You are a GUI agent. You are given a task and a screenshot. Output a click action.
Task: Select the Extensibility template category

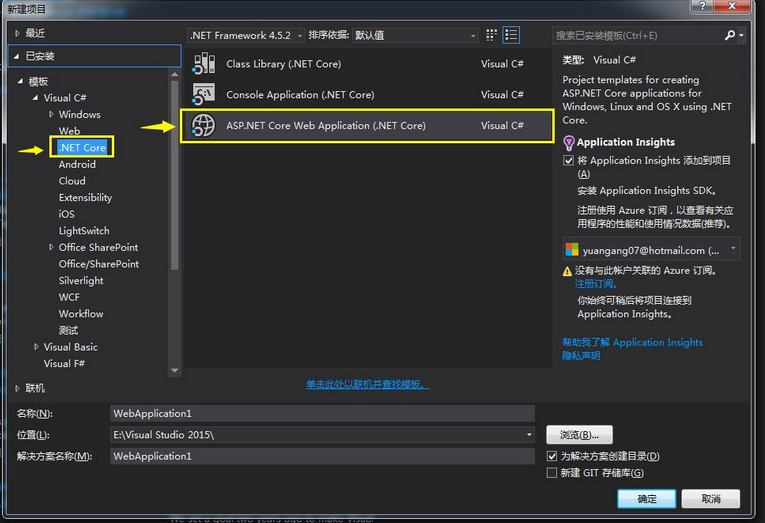point(85,198)
